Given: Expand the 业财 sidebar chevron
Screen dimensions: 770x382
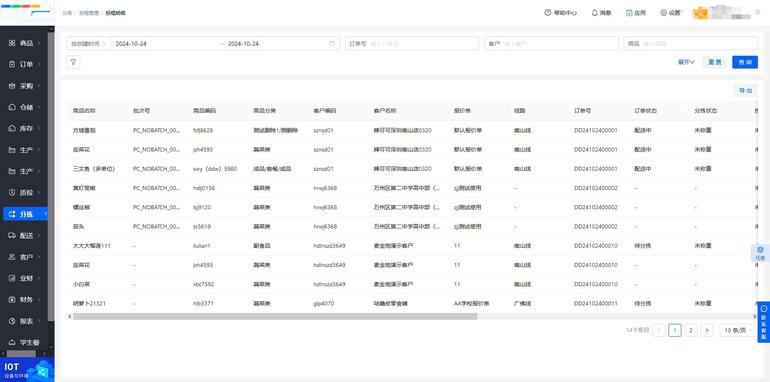Looking at the screenshot, I should point(39,278).
